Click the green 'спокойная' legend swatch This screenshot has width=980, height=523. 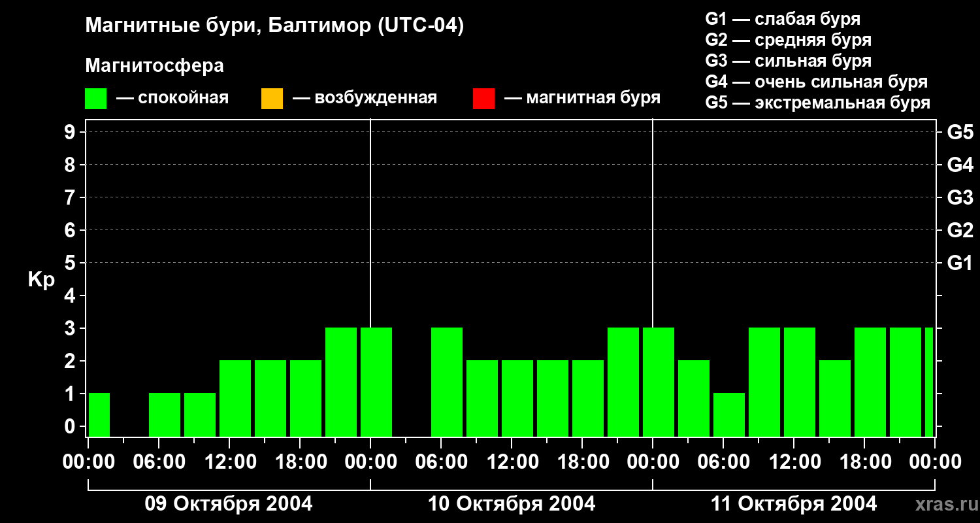[x=96, y=99]
